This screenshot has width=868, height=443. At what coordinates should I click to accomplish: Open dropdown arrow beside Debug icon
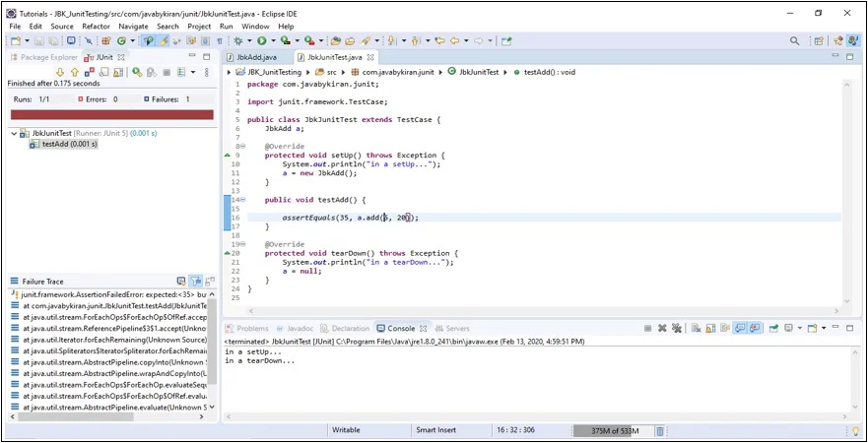point(249,41)
